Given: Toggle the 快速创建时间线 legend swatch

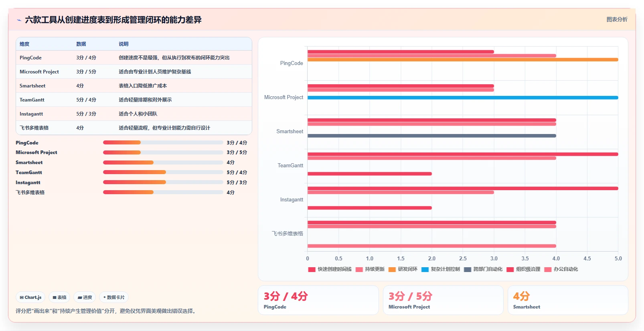Looking at the screenshot, I should point(312,269).
